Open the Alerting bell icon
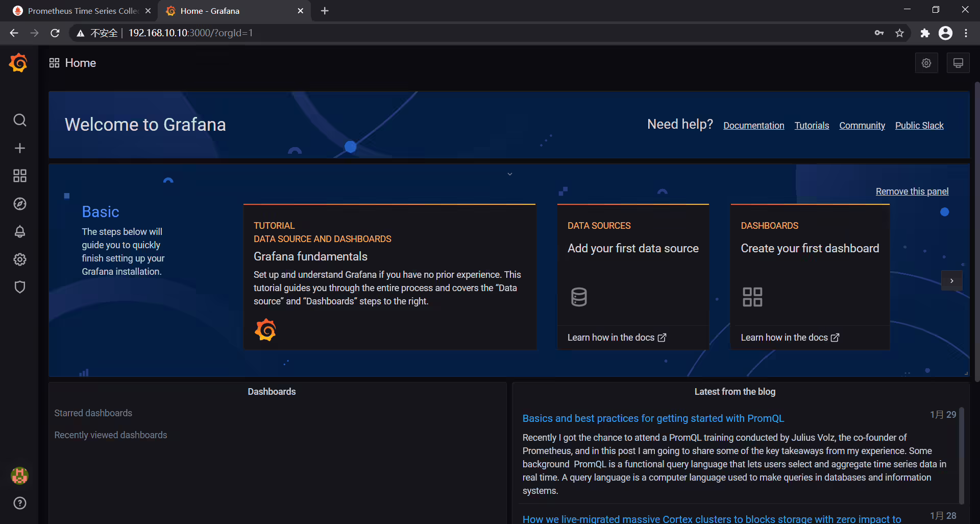Screen dimensions: 980x524 click(20, 231)
